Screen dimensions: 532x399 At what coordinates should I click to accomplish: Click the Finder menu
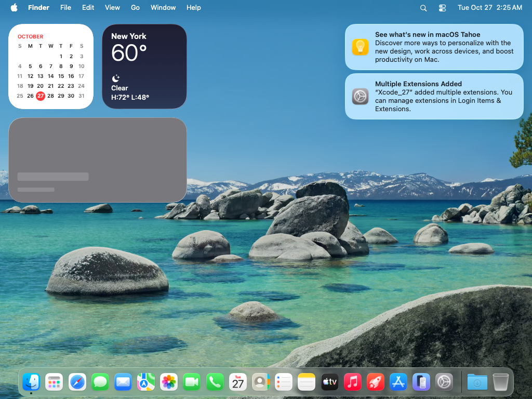tap(38, 7)
